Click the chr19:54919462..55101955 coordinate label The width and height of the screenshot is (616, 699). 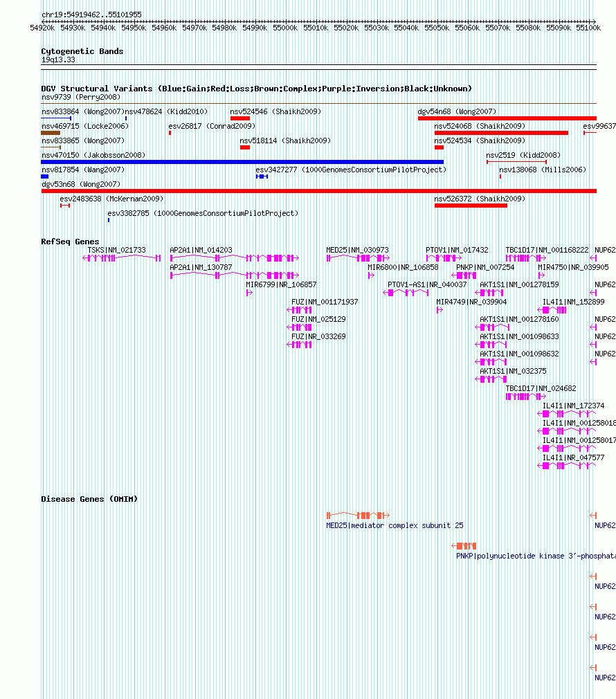[x=91, y=15]
